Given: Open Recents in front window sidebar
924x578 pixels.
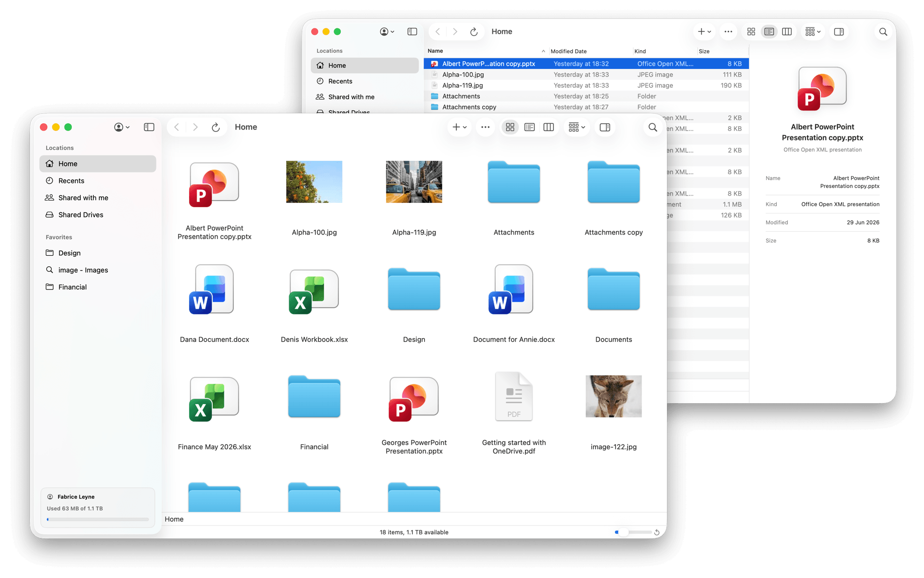Looking at the screenshot, I should point(98,181).
